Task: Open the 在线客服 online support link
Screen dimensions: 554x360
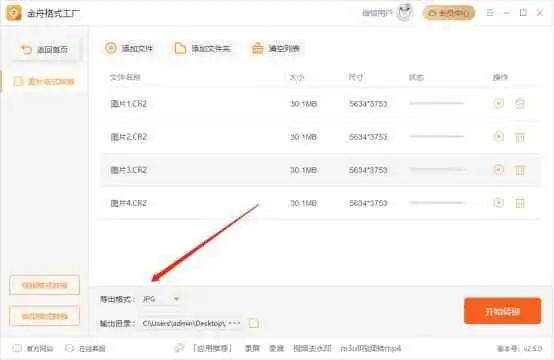Action: click(86, 349)
